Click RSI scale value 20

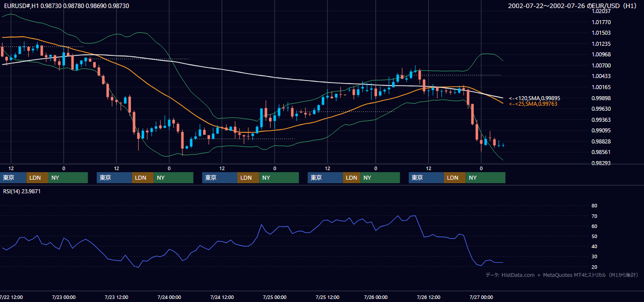coord(594,267)
